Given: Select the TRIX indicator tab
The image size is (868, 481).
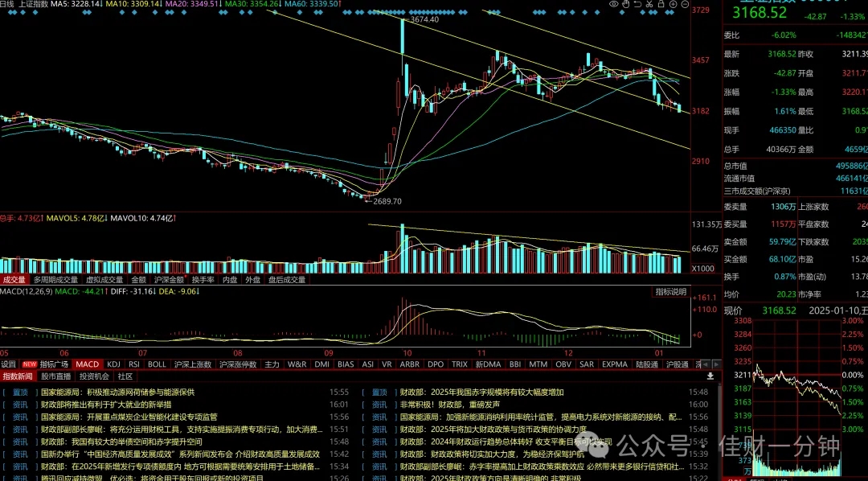Looking at the screenshot, I should tap(460, 364).
